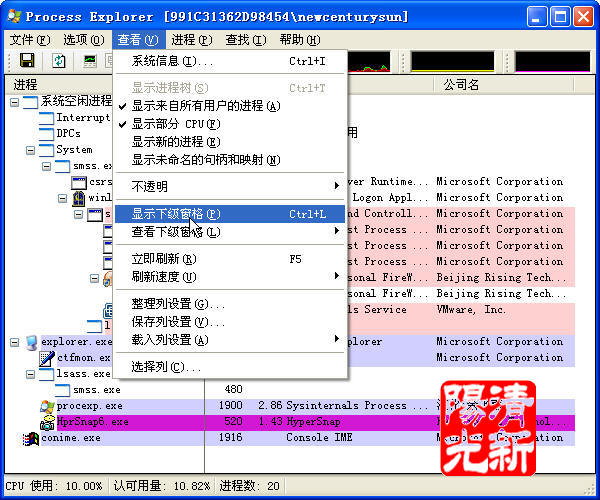Choose 保存列设置 menu entry
Screen dimensions: 600x500
point(231,322)
